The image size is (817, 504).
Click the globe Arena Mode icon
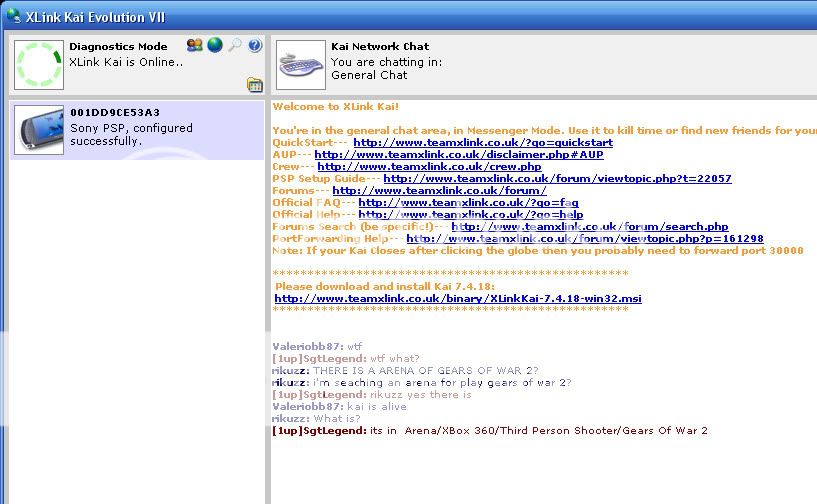point(215,45)
